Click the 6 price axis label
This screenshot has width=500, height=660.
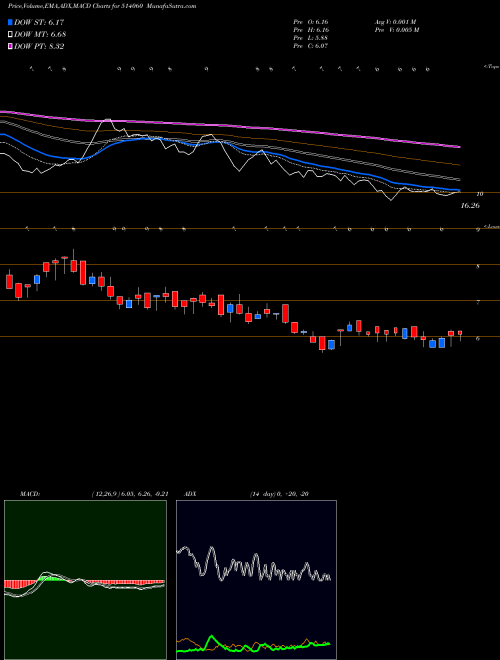pyautogui.click(x=478, y=338)
